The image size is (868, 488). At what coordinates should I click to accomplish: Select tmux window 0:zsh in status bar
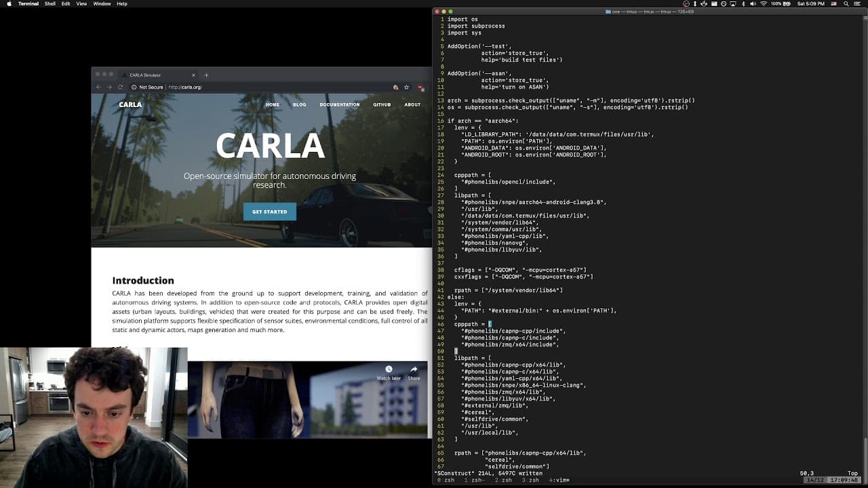(446, 481)
